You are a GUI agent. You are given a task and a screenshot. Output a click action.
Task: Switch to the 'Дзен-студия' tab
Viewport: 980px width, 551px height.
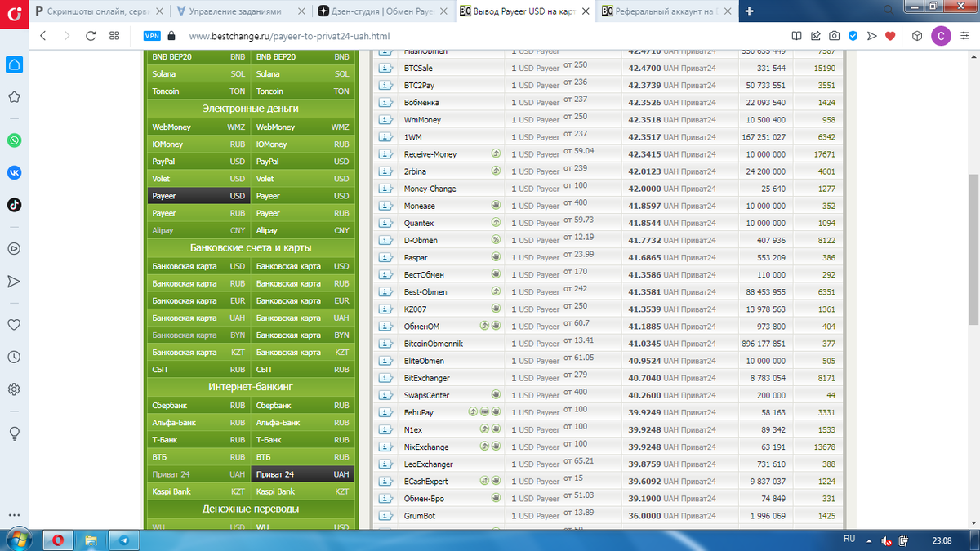pyautogui.click(x=383, y=11)
